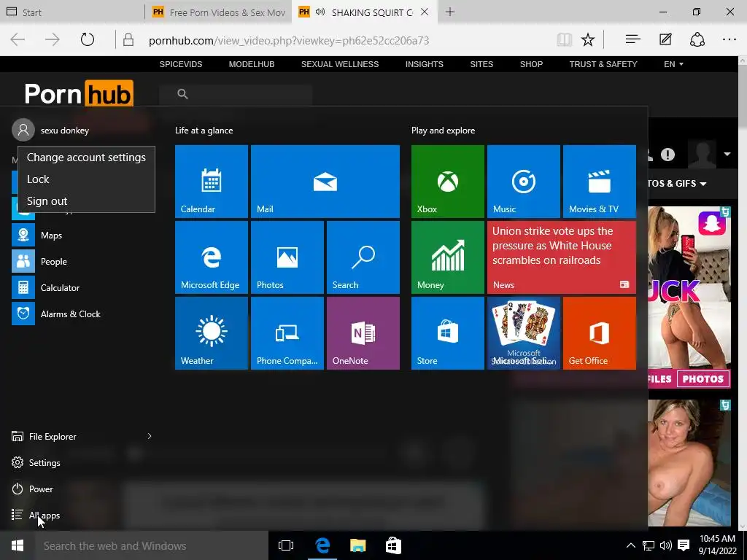The image size is (747, 560).
Task: Click the Make a Web Note icon
Action: (x=665, y=39)
